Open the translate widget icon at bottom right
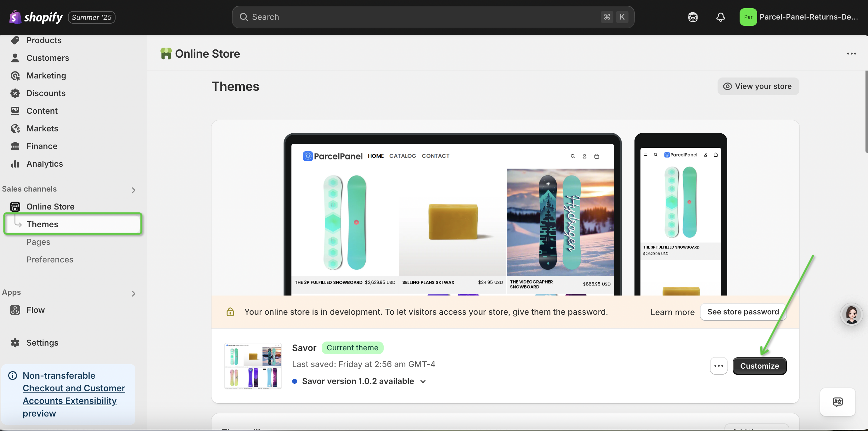This screenshot has width=868, height=431. [837, 402]
